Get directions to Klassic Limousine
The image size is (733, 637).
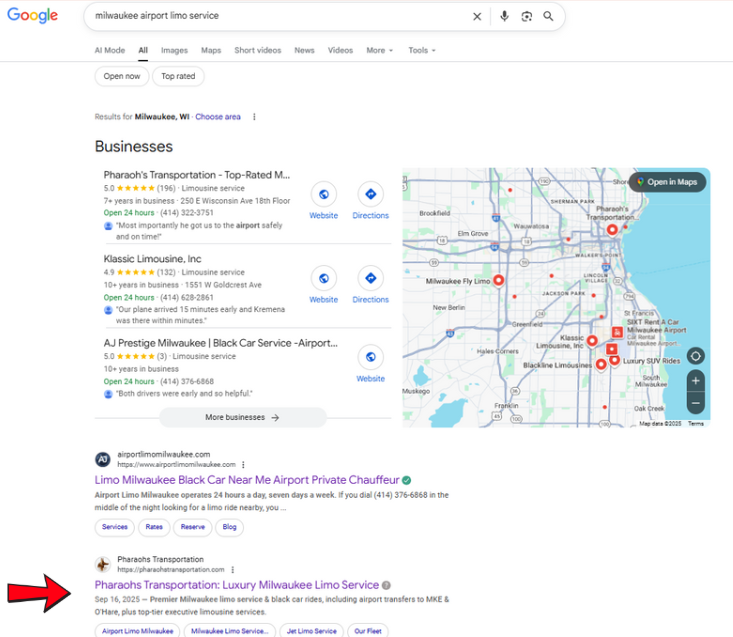[370, 278]
